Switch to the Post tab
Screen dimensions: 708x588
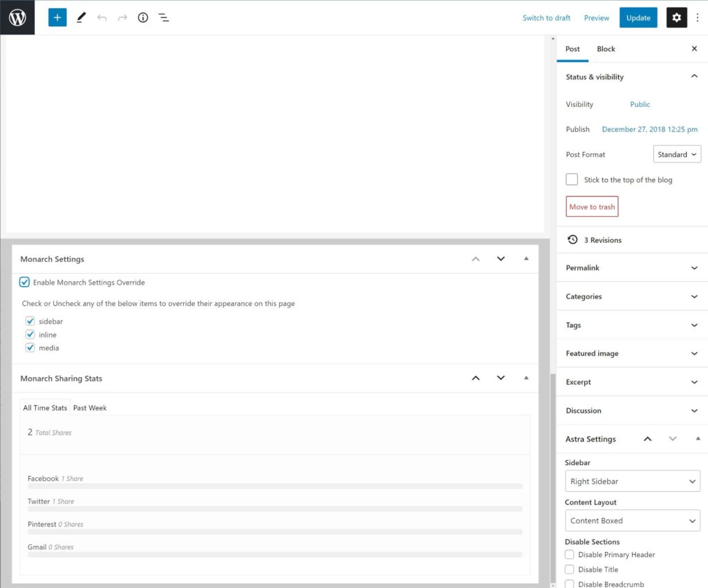tap(572, 49)
